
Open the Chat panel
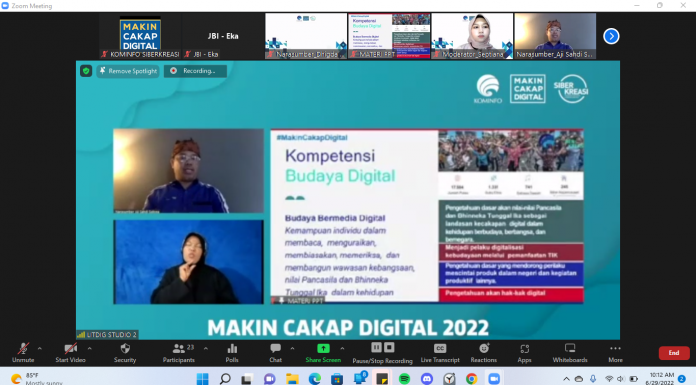pos(275,353)
